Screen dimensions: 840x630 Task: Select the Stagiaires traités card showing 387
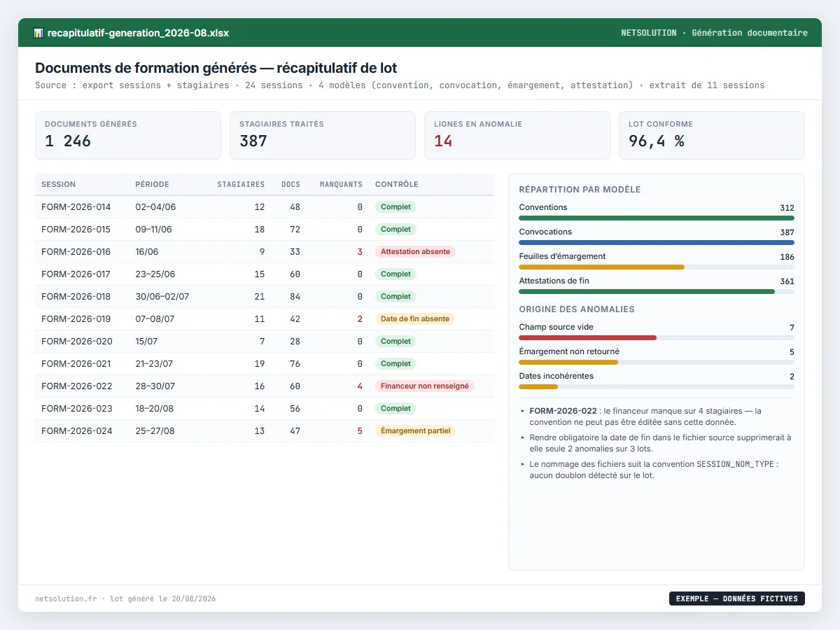coord(323,136)
